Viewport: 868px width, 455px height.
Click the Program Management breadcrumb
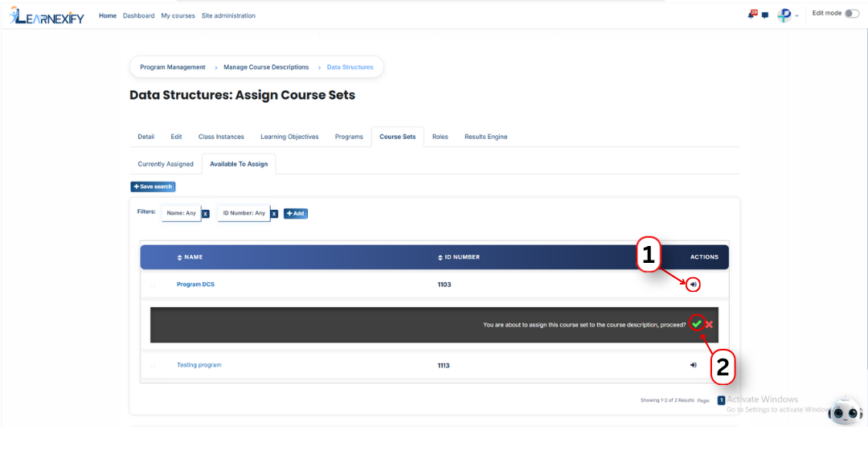tap(172, 67)
